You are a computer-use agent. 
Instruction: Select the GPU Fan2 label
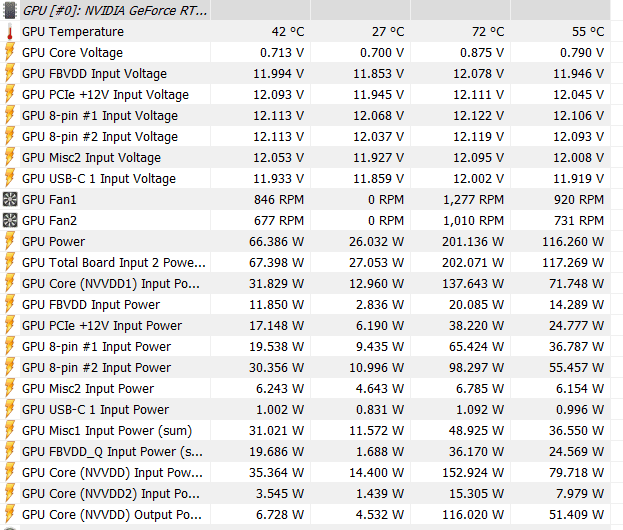(x=49, y=221)
